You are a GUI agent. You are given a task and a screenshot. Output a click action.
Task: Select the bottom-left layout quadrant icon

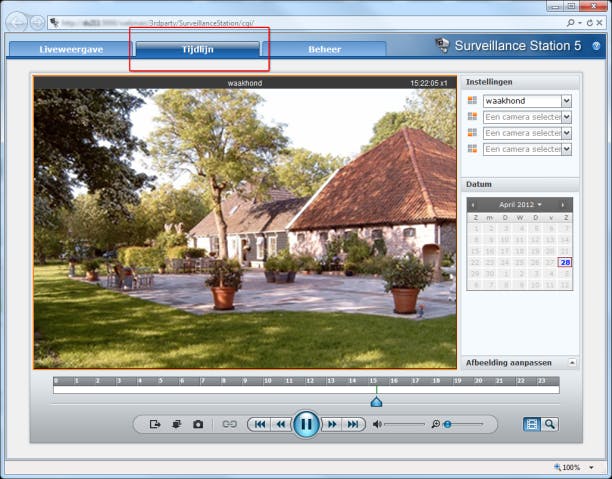pos(472,132)
